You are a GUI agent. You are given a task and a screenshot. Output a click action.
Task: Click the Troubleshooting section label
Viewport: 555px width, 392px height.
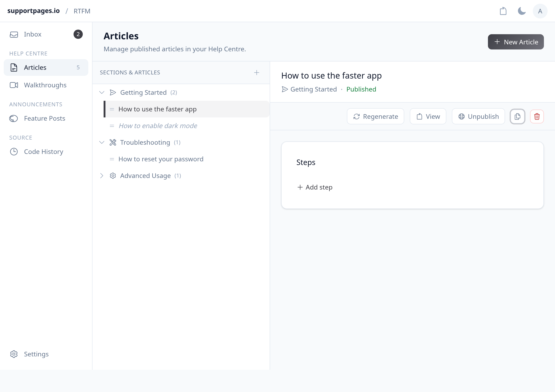coord(145,143)
